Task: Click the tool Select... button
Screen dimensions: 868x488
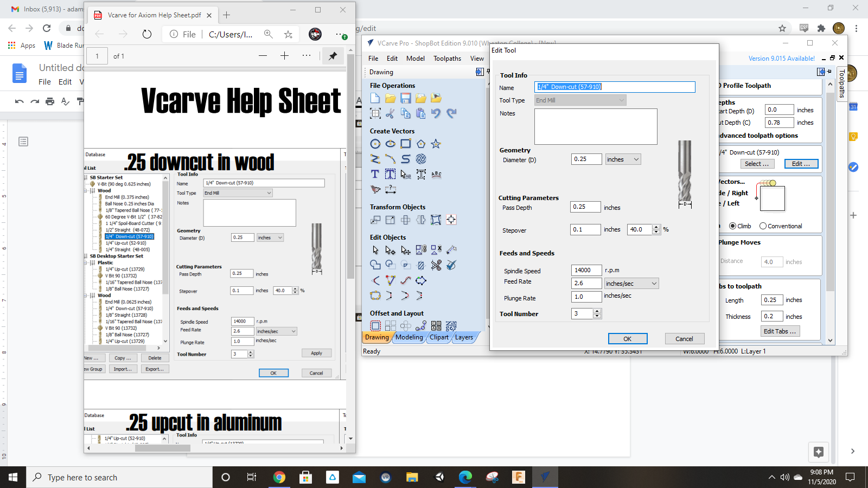Action: pos(756,164)
